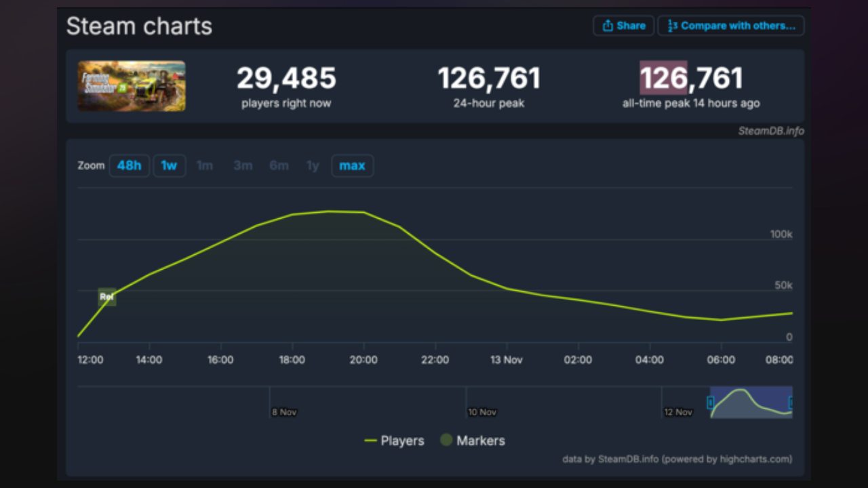Viewport: 868px width, 488px height.
Task: Click the 29,485 players right now figure
Action: click(286, 79)
